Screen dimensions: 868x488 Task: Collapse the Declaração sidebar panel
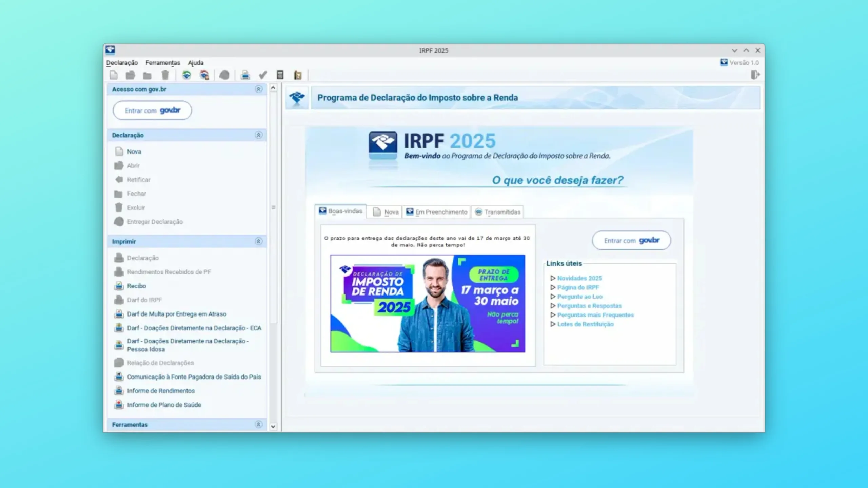(258, 135)
